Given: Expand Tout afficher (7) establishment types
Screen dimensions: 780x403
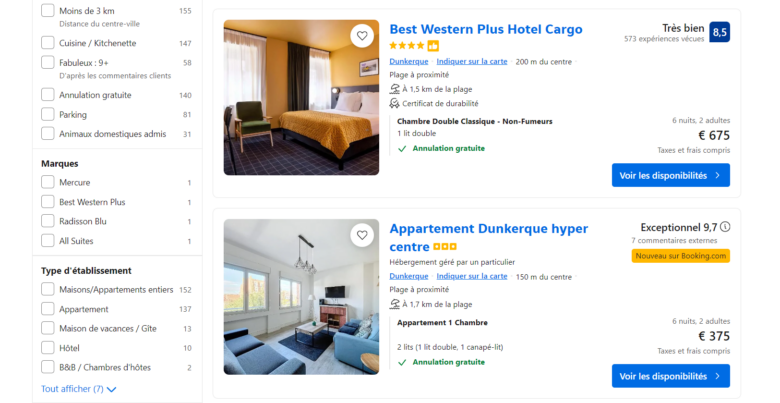Looking at the screenshot, I should click(79, 389).
